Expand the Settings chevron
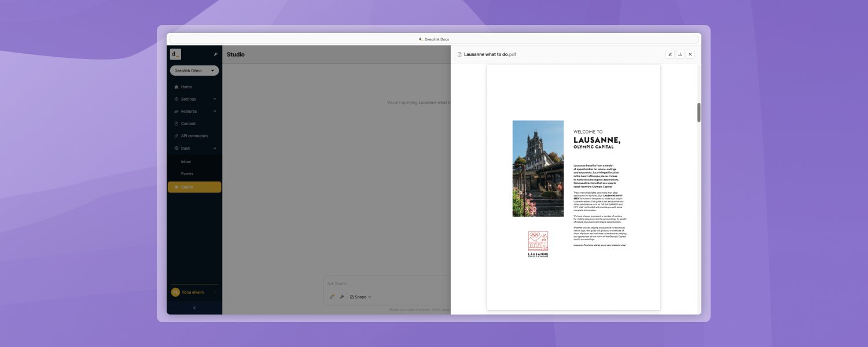 coord(215,99)
